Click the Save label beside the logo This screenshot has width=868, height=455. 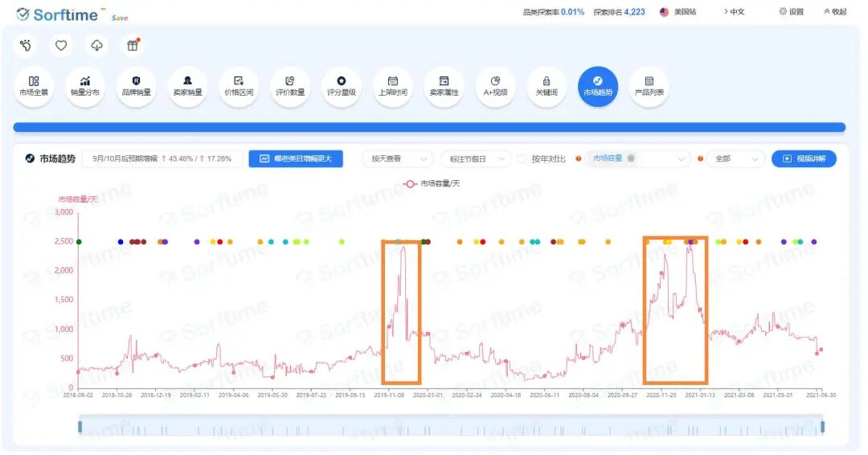pyautogui.click(x=120, y=18)
